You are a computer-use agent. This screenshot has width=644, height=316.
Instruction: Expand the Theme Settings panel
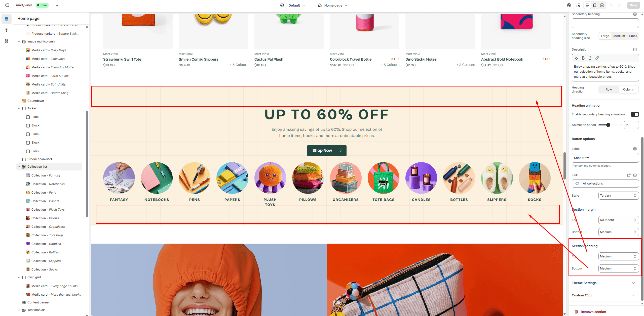point(603,283)
